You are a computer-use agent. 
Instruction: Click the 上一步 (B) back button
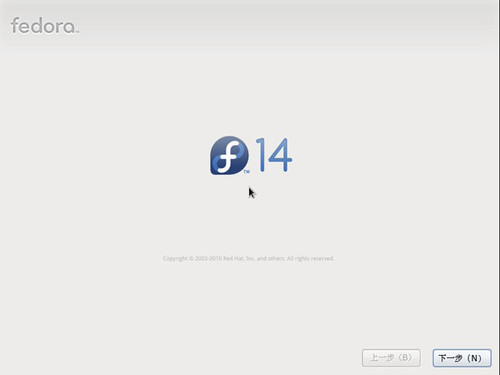391,358
